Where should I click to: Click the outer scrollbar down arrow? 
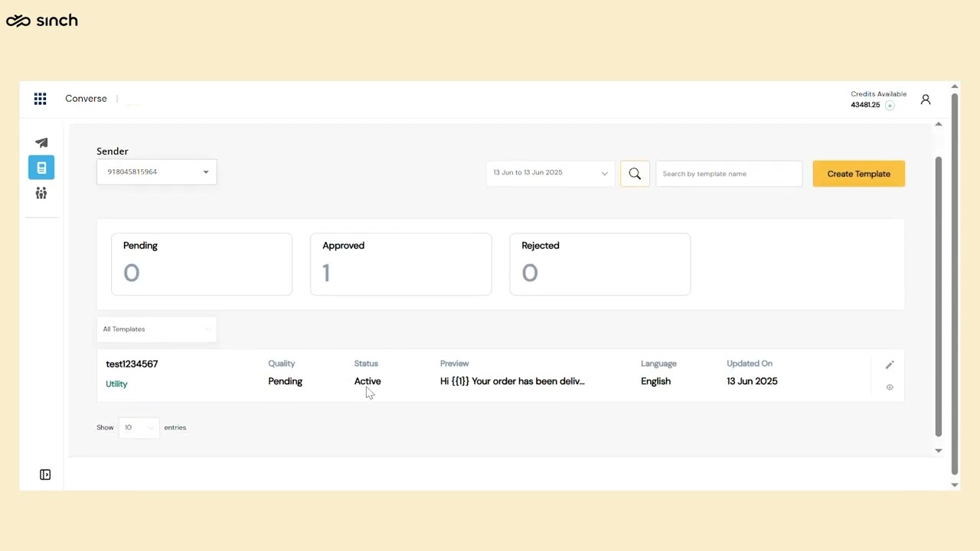[x=955, y=484]
